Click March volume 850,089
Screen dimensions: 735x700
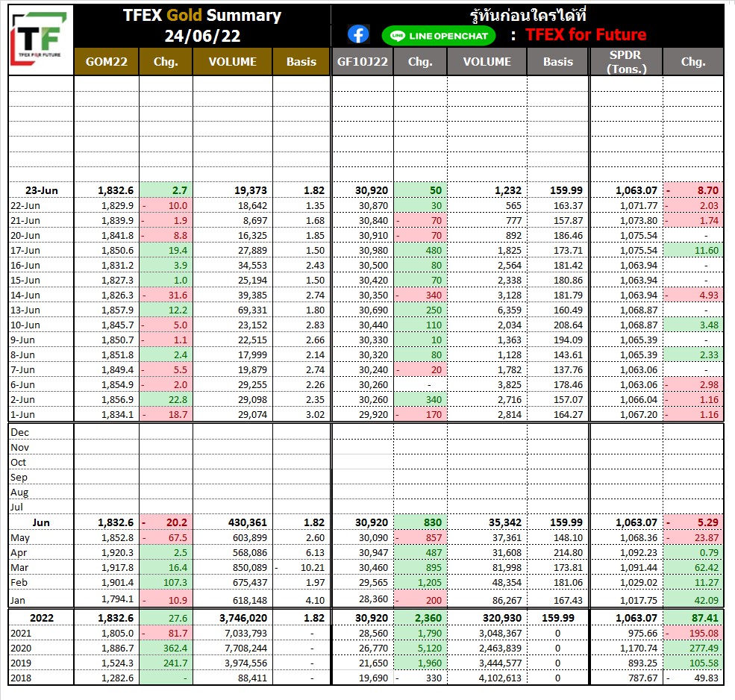click(250, 567)
